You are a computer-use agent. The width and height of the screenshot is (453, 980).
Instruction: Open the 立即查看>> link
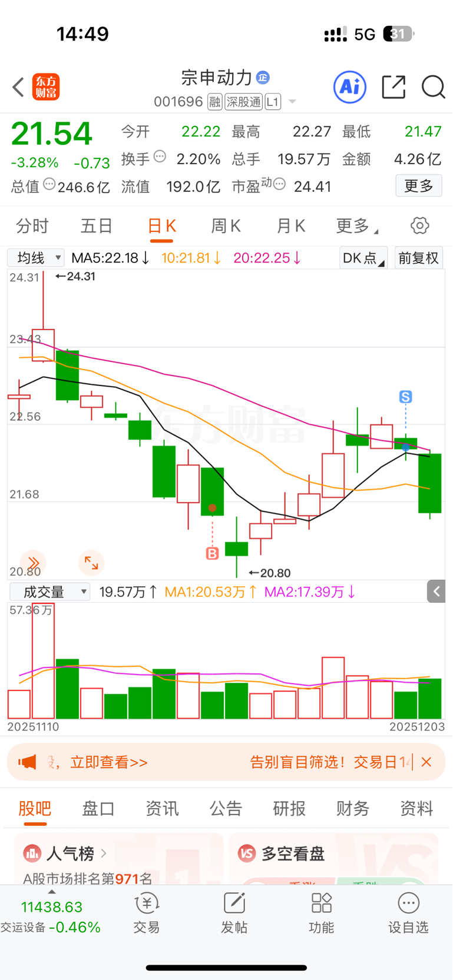(x=109, y=762)
